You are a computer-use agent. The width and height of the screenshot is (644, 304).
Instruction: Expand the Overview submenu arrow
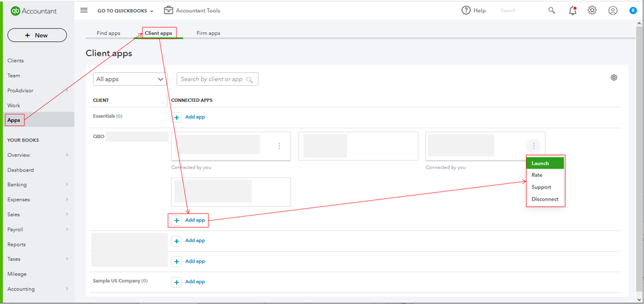coord(66,155)
